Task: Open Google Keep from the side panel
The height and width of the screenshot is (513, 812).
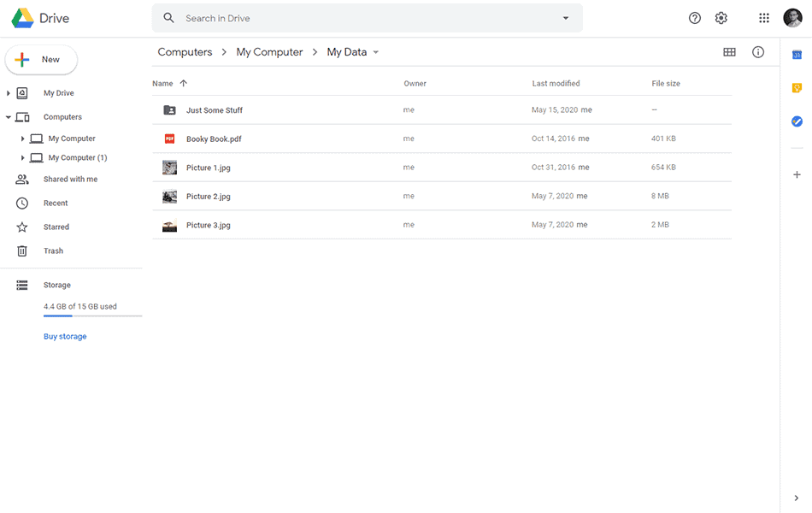Action: (797, 88)
